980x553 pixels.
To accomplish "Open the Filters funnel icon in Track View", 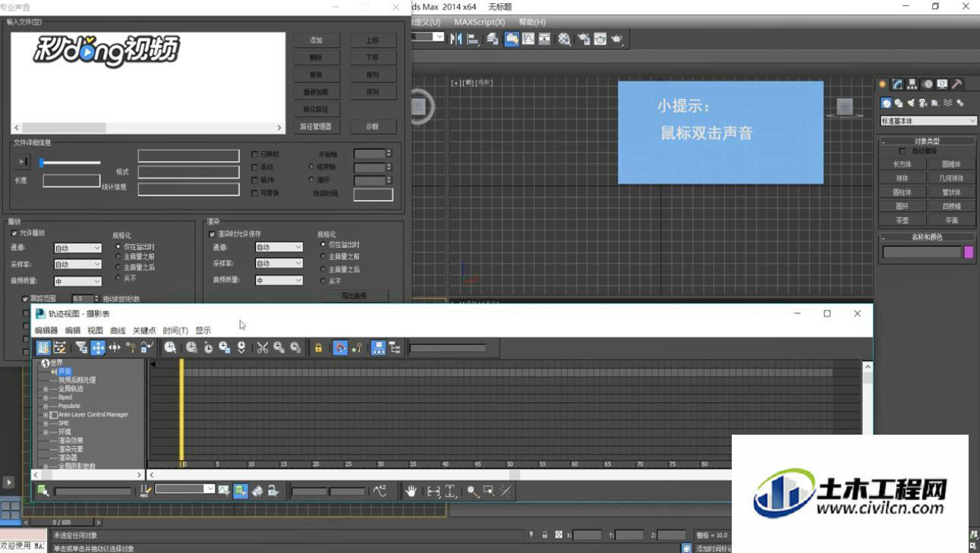I will click(81, 347).
